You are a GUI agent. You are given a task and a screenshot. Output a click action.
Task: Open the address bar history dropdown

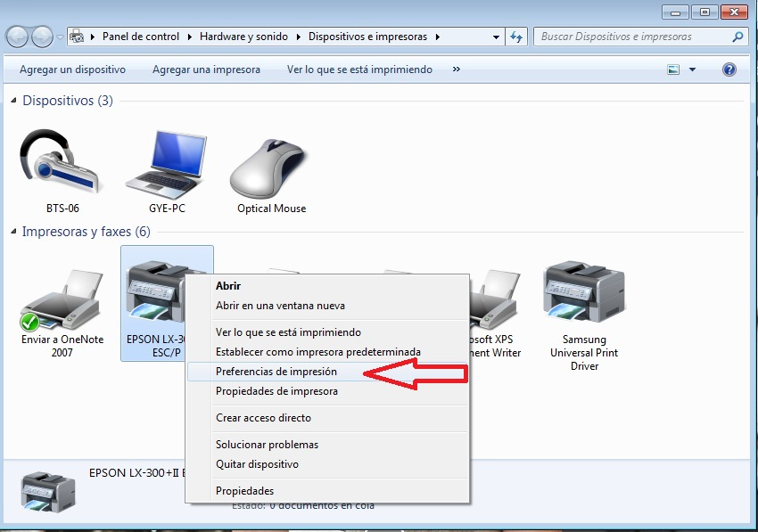point(496,37)
